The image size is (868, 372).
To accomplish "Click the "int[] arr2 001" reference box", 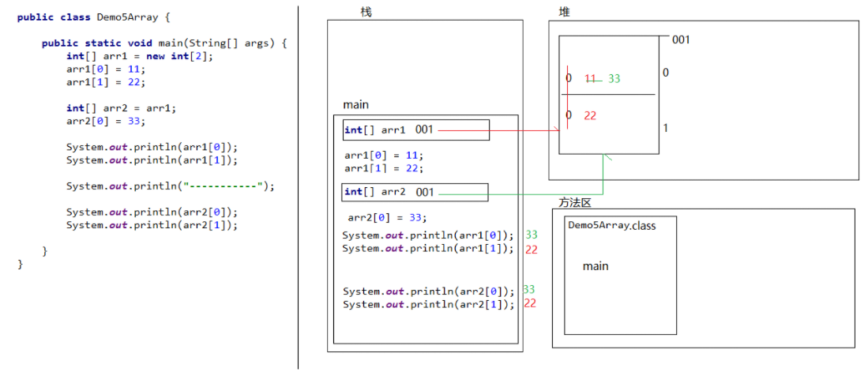I will pyautogui.click(x=415, y=192).
